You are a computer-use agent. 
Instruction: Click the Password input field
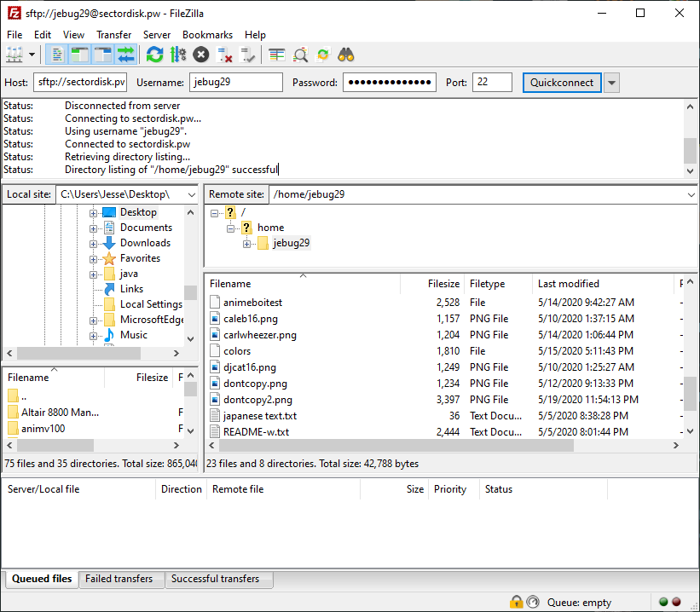pos(390,82)
